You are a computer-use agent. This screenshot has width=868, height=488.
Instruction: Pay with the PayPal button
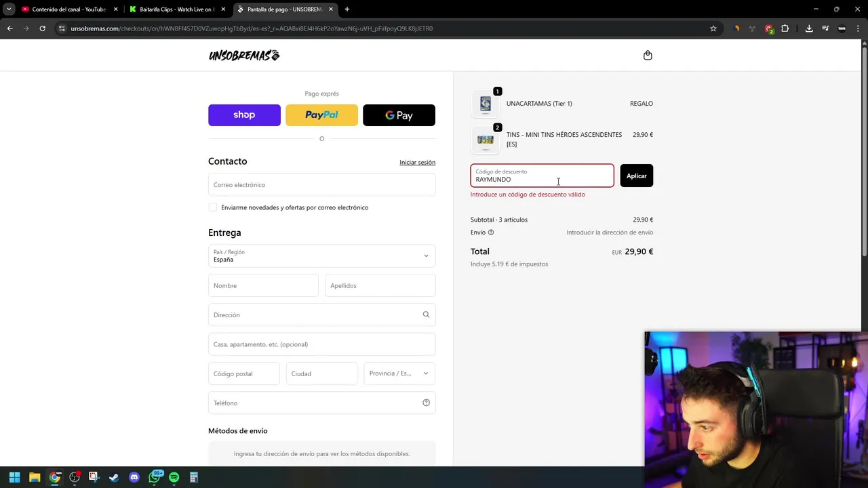[x=321, y=115]
